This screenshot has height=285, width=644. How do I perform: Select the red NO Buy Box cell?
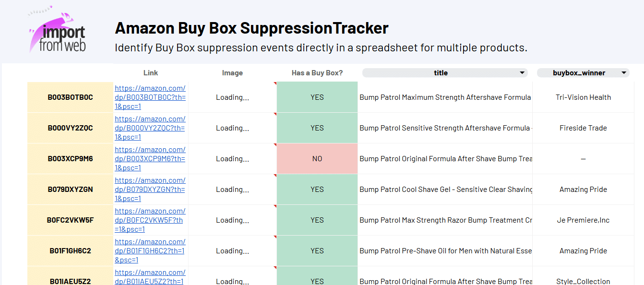pyautogui.click(x=317, y=159)
